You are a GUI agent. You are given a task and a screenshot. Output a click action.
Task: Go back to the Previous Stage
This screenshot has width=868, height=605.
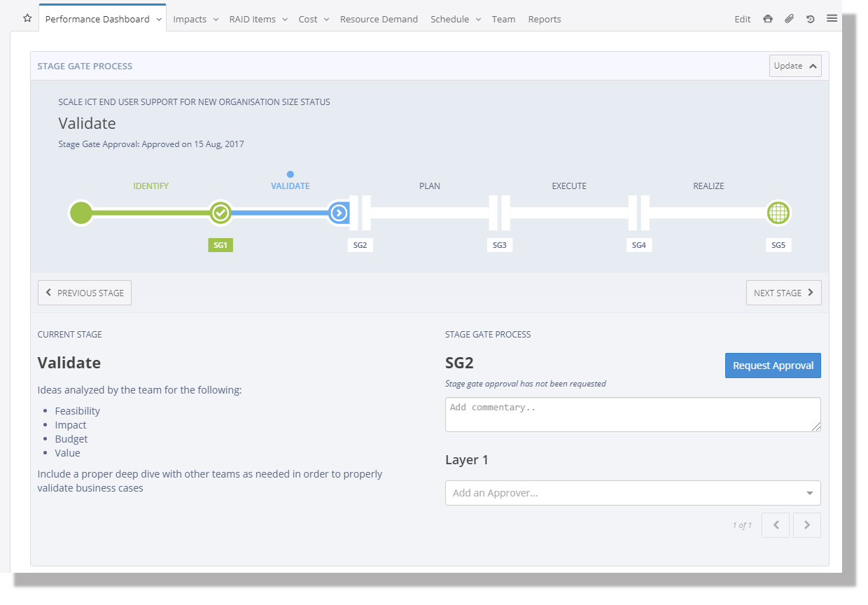click(x=85, y=293)
